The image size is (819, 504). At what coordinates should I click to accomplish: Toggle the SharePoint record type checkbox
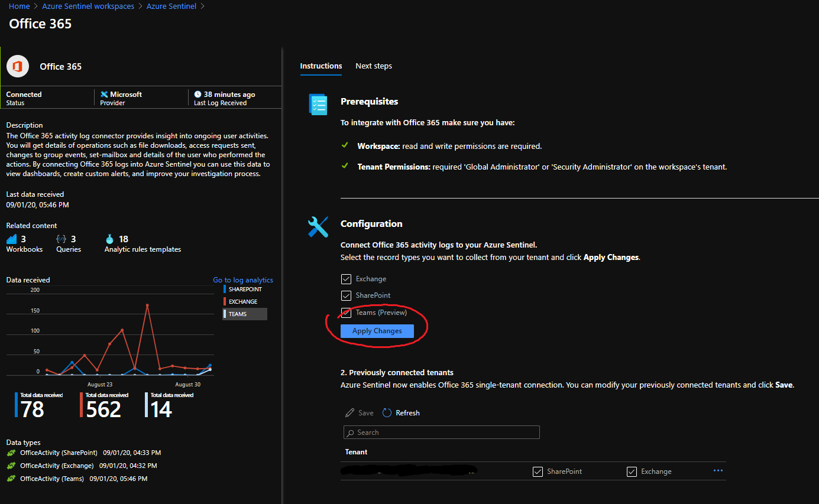point(346,295)
